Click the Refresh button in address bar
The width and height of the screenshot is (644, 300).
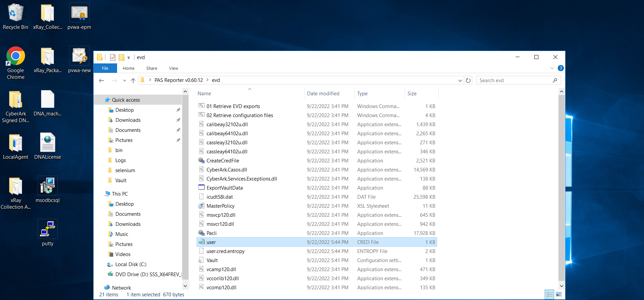pos(468,80)
